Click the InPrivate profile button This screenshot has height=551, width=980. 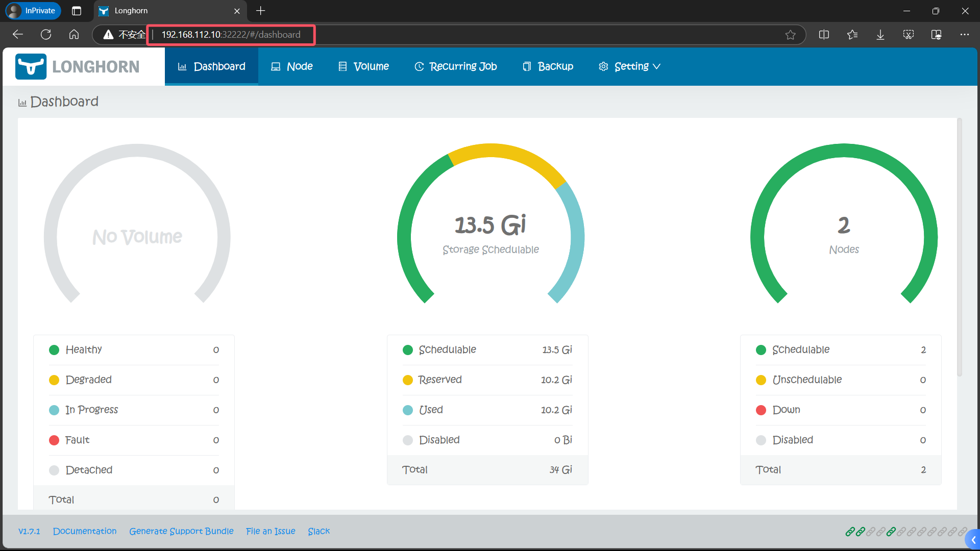33,11
